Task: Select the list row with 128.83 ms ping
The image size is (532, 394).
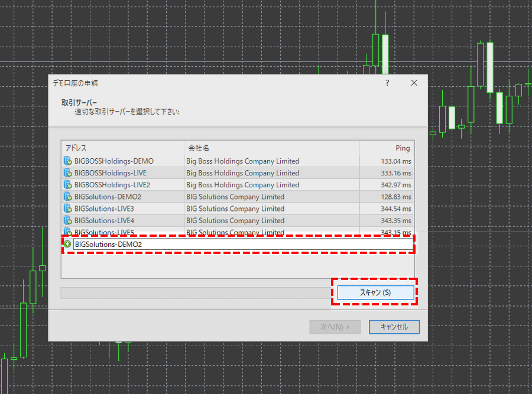Action: (x=236, y=197)
